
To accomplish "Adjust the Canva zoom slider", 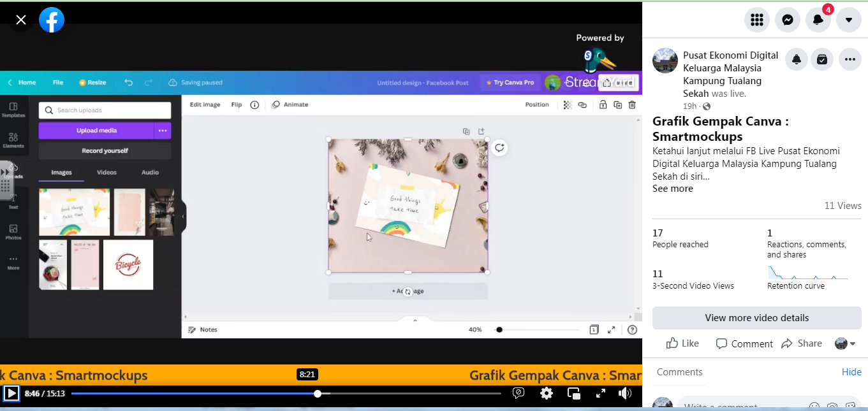I will (x=537, y=329).
